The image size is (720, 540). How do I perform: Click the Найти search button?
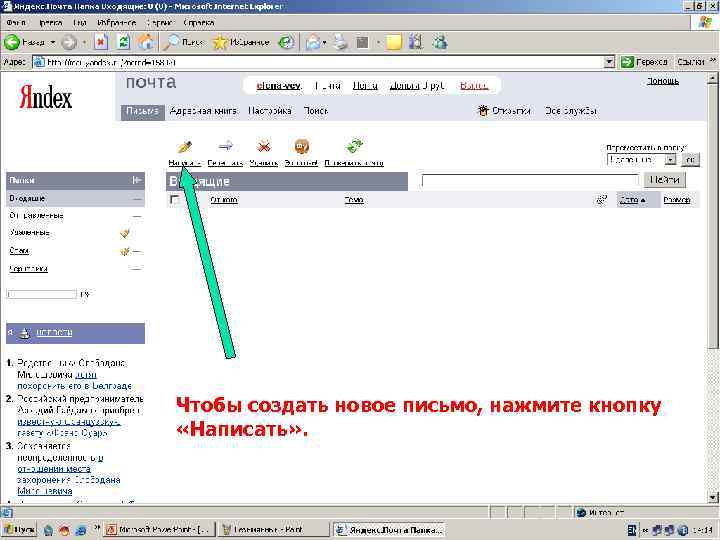click(x=664, y=180)
